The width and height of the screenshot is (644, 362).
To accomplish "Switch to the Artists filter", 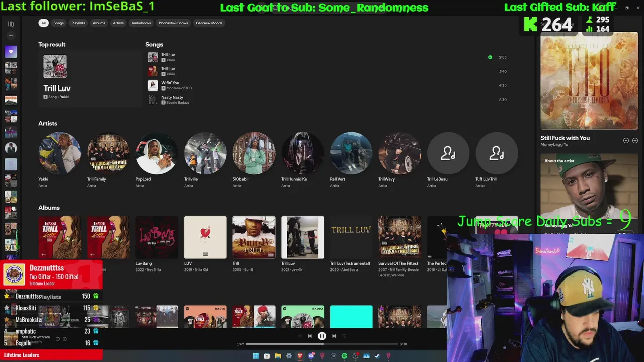I will click(118, 23).
